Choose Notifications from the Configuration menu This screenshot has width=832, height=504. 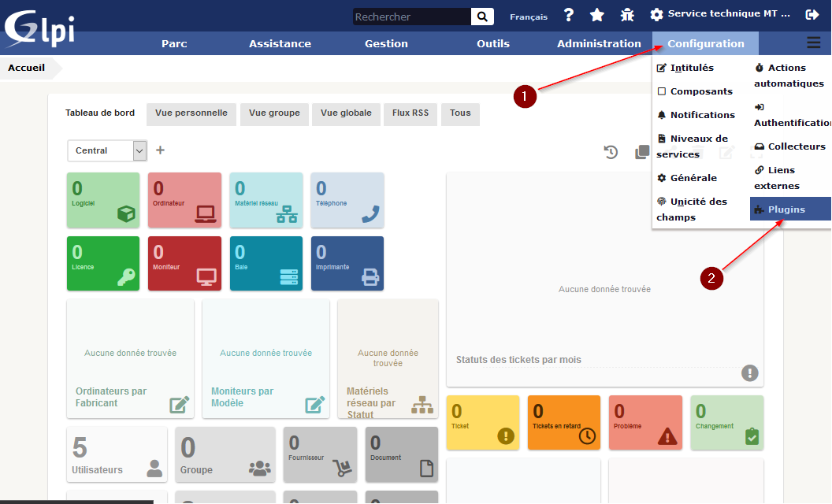pos(701,115)
